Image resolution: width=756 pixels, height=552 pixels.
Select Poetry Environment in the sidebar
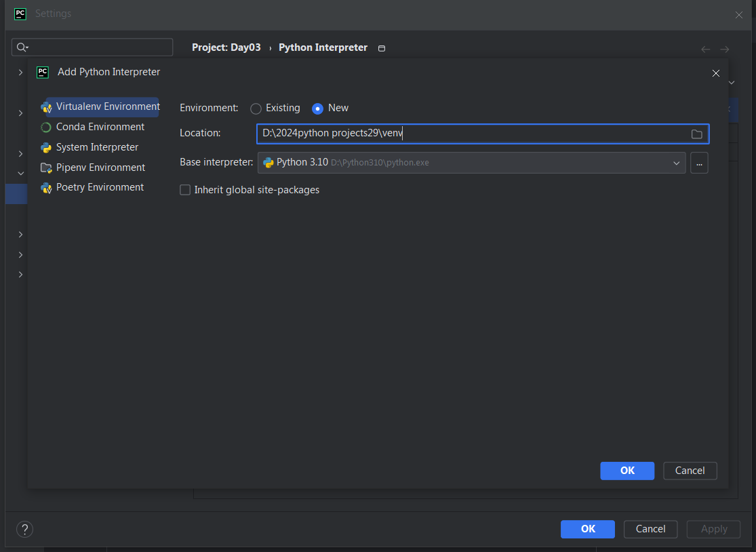click(x=100, y=187)
